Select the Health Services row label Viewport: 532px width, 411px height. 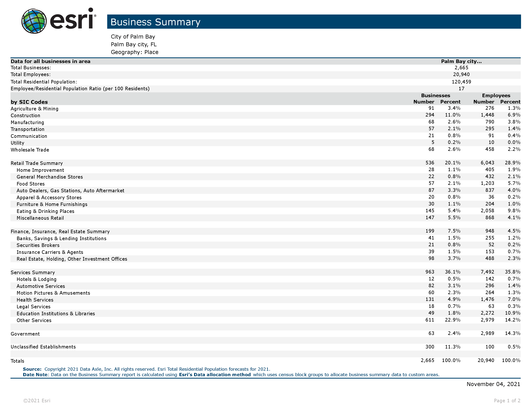35,300
